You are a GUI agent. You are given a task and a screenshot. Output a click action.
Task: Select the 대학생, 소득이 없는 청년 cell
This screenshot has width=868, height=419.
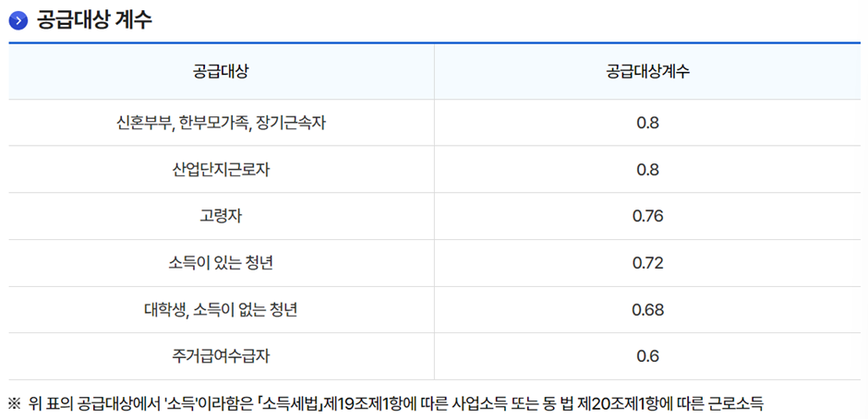pos(221,309)
